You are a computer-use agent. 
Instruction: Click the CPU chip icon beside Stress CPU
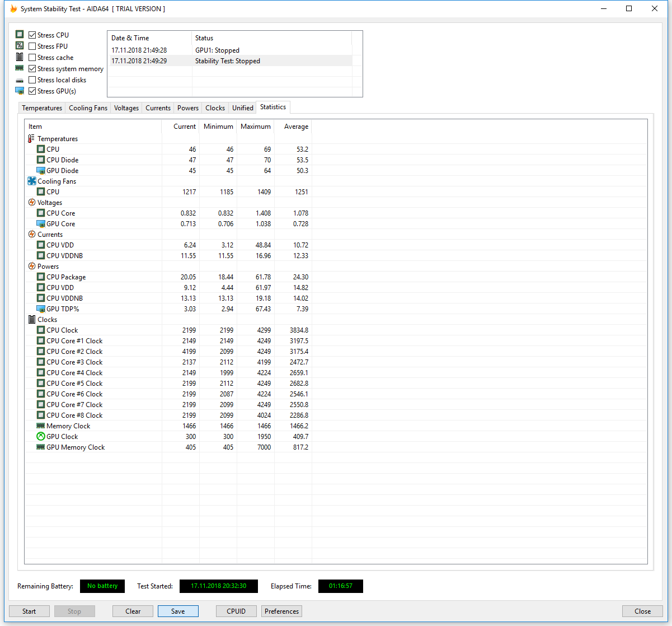coord(20,35)
